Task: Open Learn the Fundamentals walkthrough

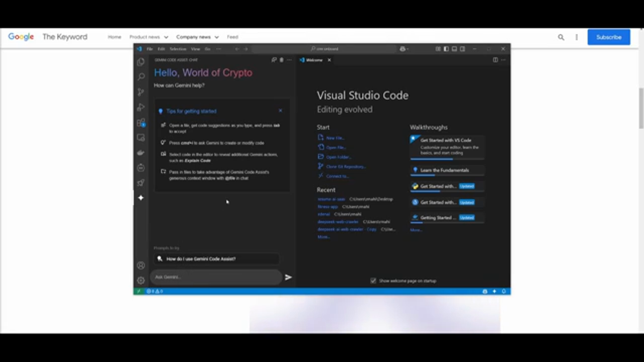Action: [x=447, y=170]
